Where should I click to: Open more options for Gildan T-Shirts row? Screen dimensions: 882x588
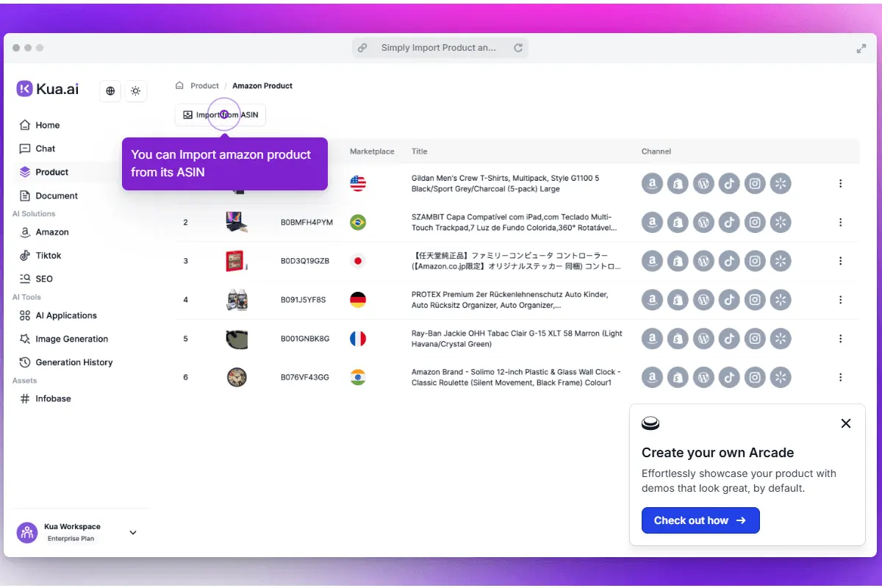tap(840, 184)
